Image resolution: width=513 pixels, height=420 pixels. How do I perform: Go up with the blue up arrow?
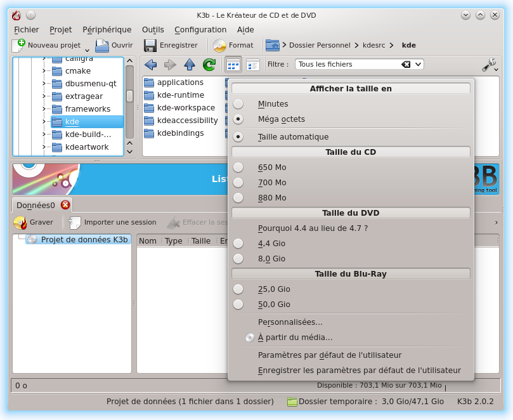click(x=190, y=64)
